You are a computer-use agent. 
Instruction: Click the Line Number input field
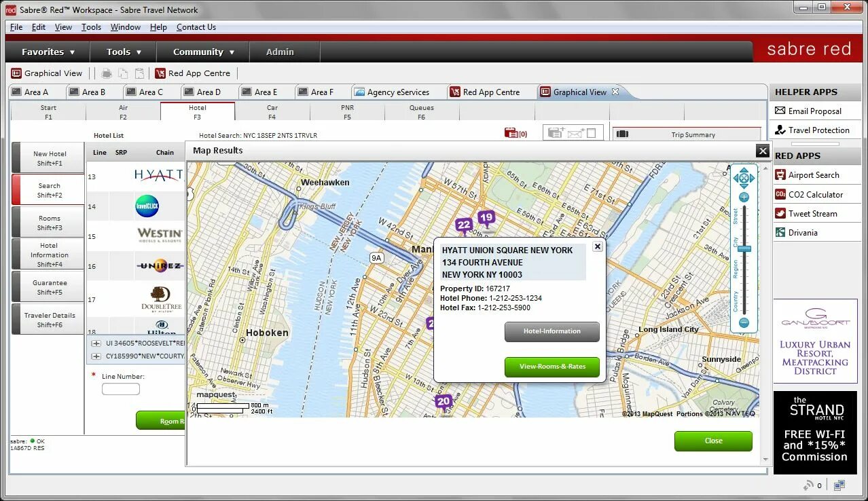pos(121,389)
